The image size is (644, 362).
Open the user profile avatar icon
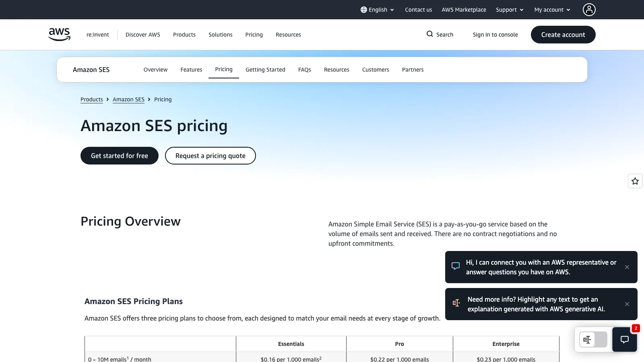[x=589, y=10]
